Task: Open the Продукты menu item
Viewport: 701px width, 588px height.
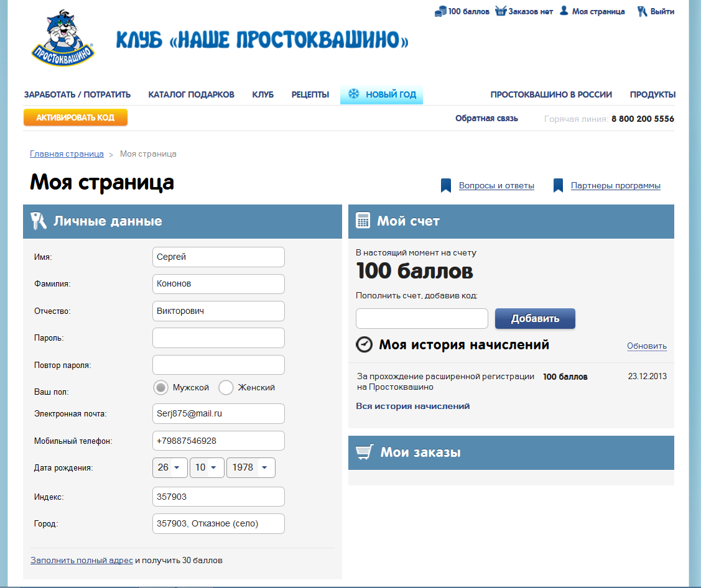Action: 652,94
